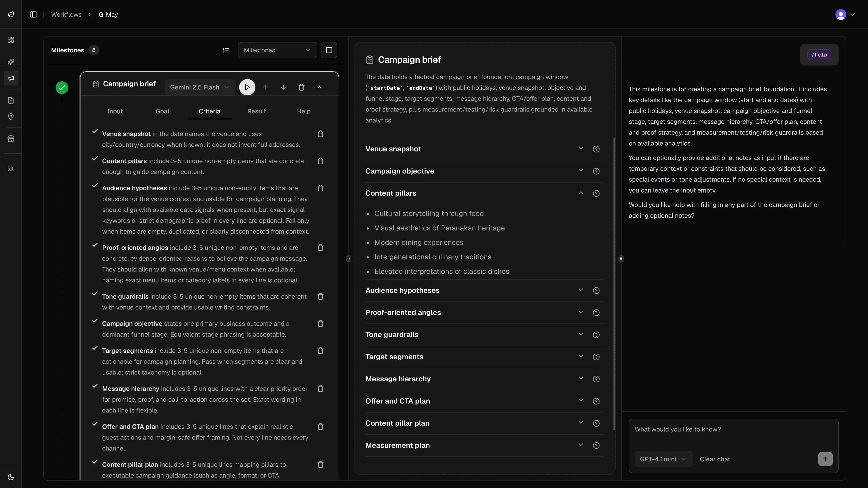
Task: Open the storefront icon in left sidebar
Action: pyautogui.click(x=11, y=139)
